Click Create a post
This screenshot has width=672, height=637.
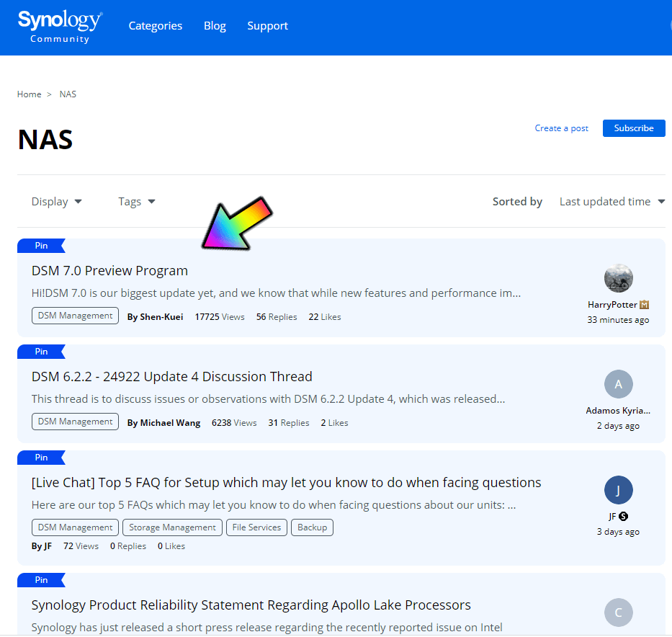(x=561, y=128)
